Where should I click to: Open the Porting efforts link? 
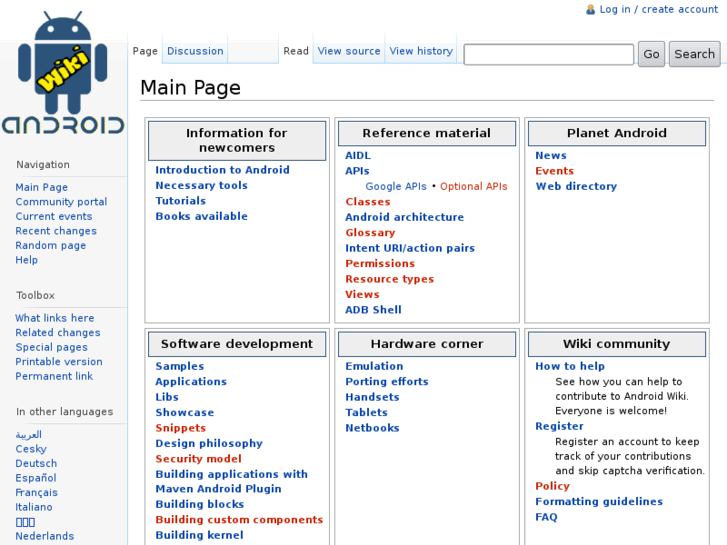[x=386, y=382]
